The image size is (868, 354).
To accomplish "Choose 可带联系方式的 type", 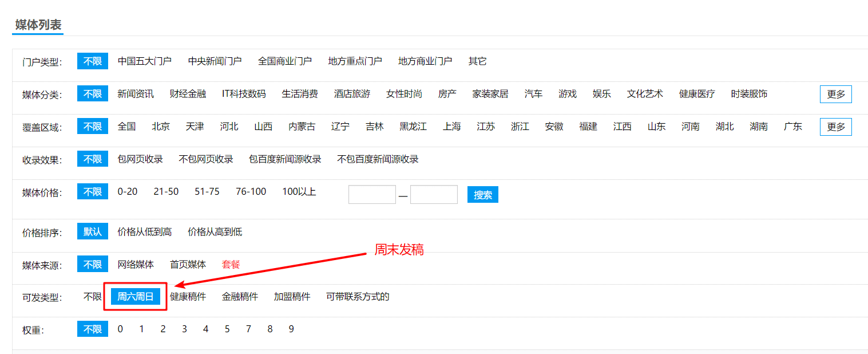I will (x=358, y=297).
